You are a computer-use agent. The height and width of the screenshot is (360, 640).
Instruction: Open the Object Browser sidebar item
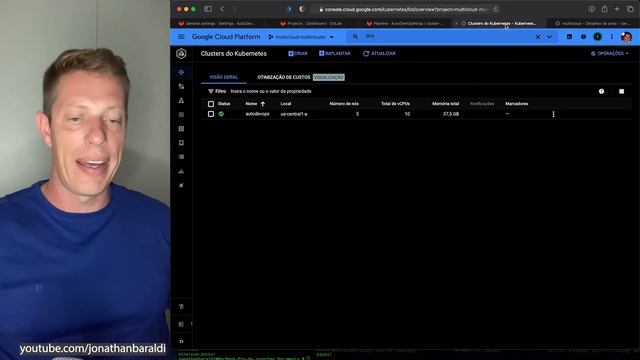(x=181, y=157)
